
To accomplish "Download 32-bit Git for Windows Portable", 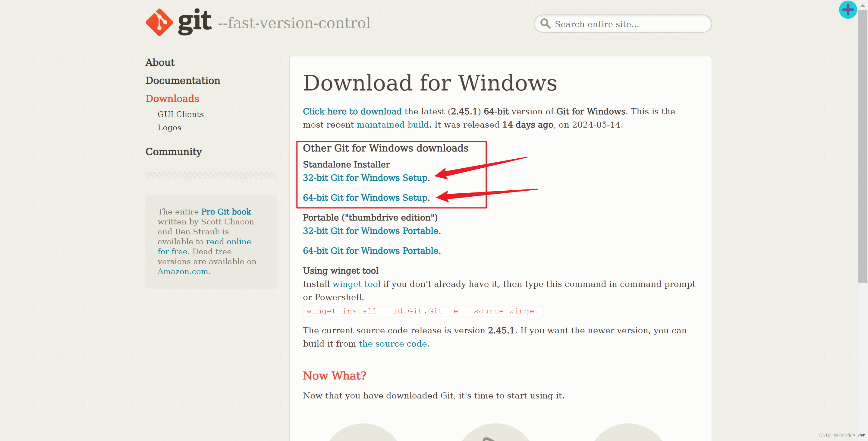I will pos(371,231).
